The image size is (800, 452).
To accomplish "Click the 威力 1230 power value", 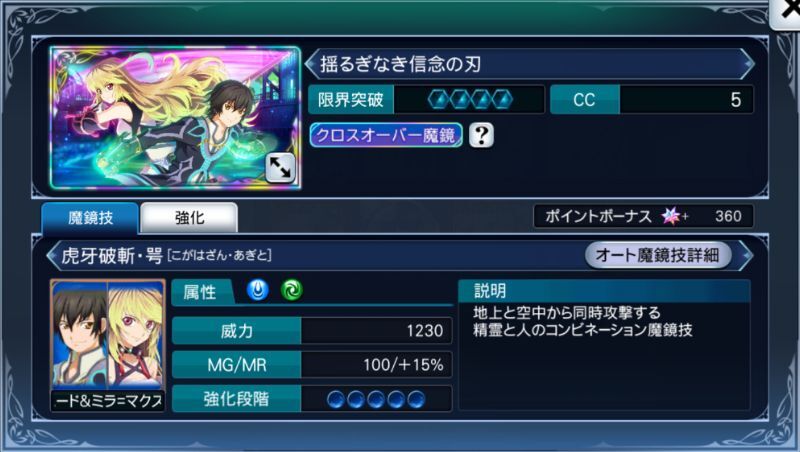I will pos(424,331).
